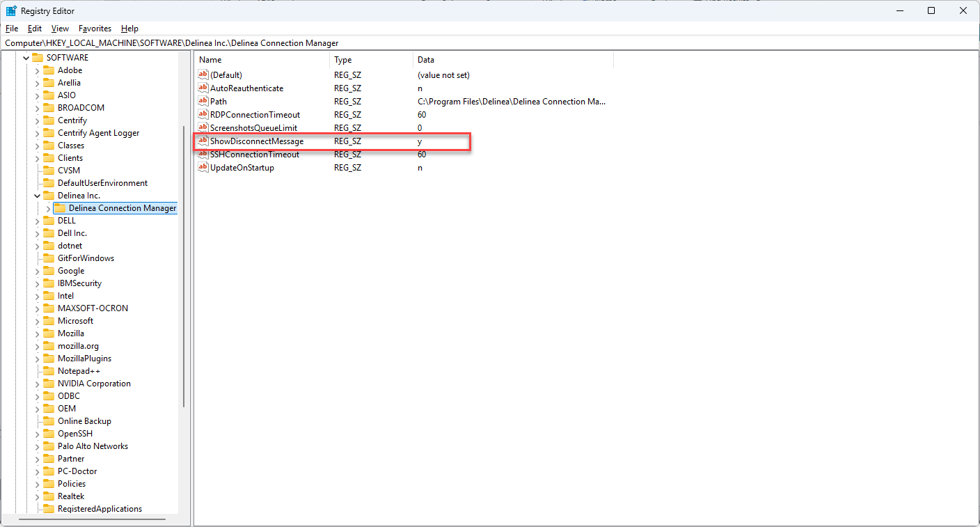Open the File menu
This screenshot has height=527, width=980.
[12, 29]
